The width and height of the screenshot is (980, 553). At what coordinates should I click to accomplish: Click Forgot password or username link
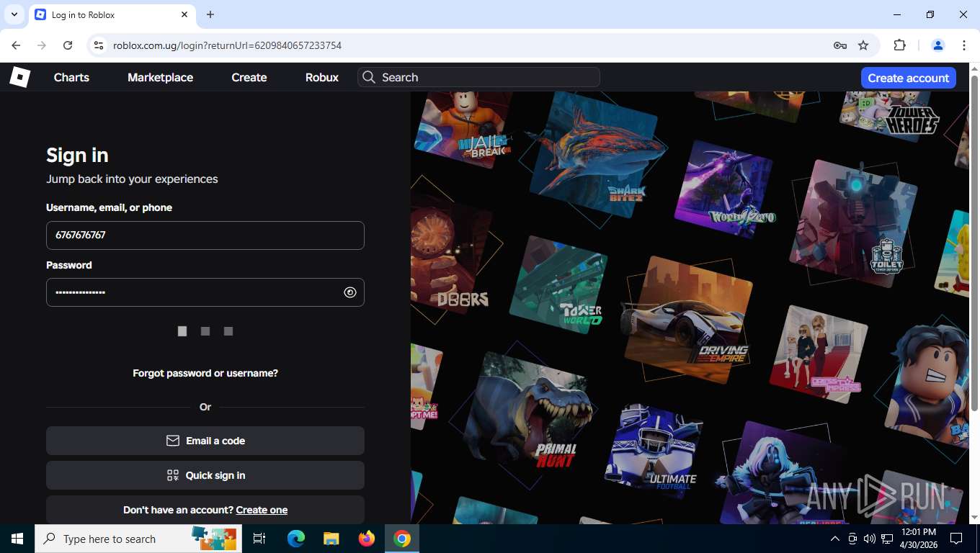click(x=205, y=373)
